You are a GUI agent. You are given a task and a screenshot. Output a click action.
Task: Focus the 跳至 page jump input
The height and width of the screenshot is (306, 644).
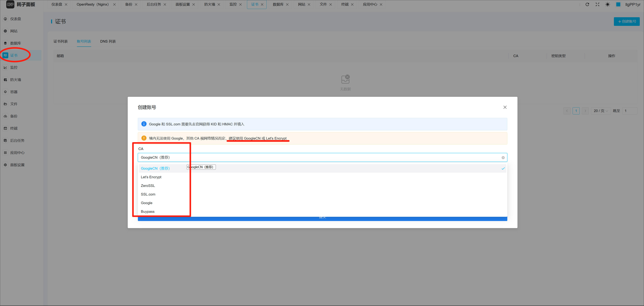pyautogui.click(x=629, y=111)
